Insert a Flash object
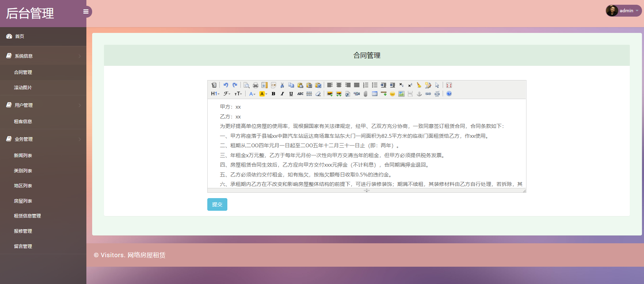Image resolution: width=644 pixels, height=284 pixels. pos(348,94)
